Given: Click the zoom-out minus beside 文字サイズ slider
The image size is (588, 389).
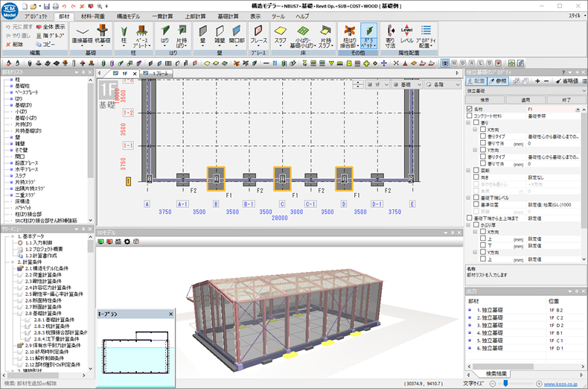Looking at the screenshot, I should coord(493,384).
